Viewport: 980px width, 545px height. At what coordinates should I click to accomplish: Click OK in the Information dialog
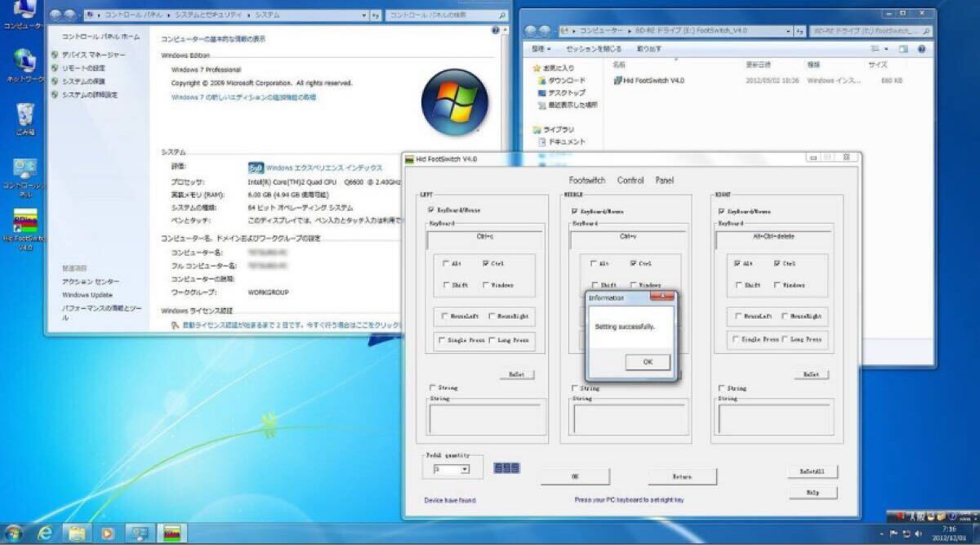pos(647,362)
